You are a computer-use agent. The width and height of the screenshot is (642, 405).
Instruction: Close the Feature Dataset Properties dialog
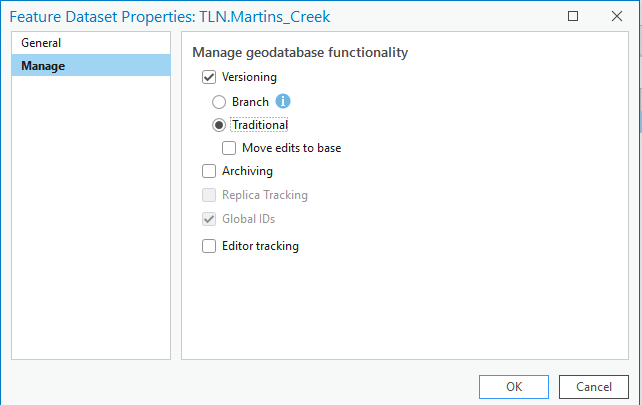tap(617, 16)
